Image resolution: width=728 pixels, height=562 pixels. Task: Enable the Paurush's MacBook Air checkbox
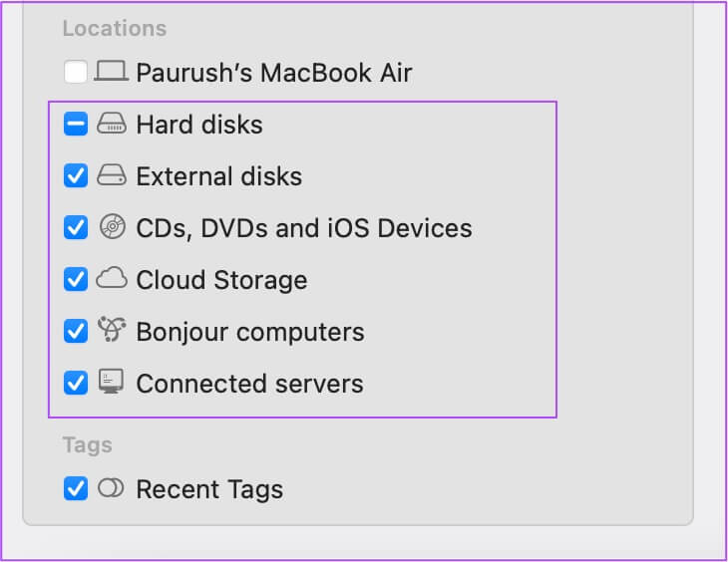(76, 73)
